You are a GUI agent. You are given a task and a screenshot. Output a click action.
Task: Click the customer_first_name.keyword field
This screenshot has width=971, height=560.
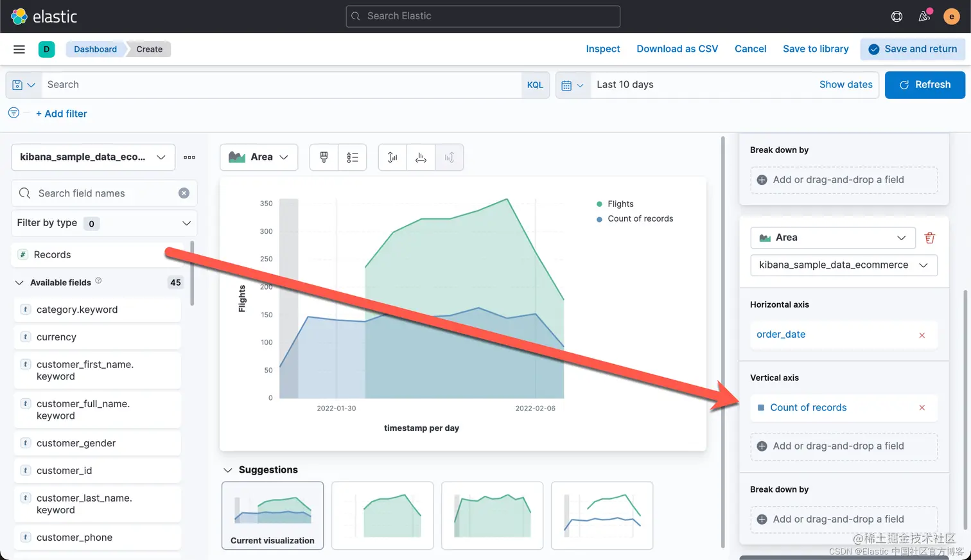97,371
